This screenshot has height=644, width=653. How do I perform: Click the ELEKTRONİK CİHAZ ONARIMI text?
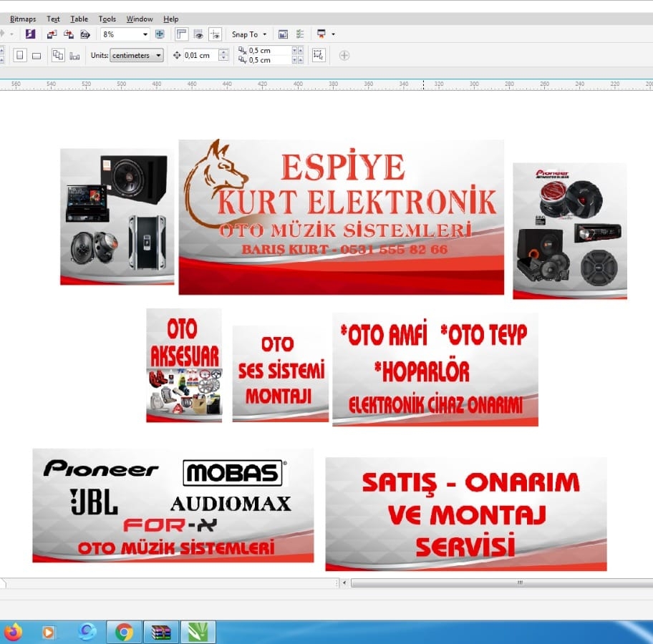[435, 404]
